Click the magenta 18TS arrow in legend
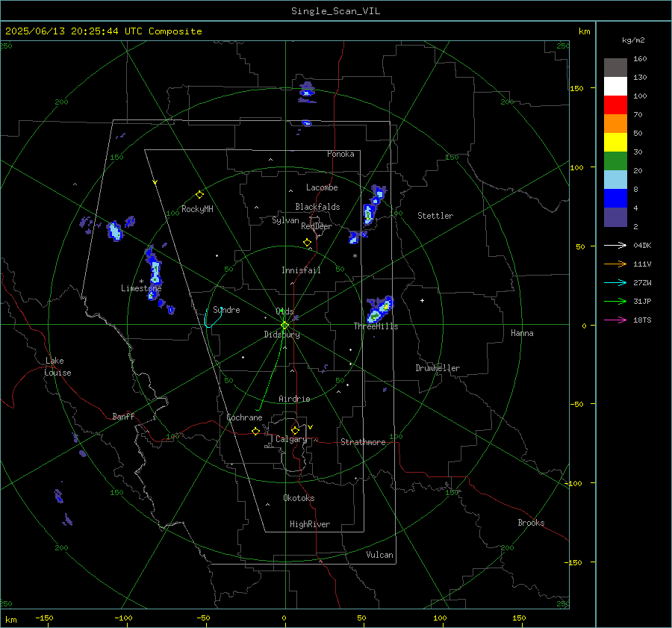The width and height of the screenshot is (672, 628). click(x=615, y=320)
